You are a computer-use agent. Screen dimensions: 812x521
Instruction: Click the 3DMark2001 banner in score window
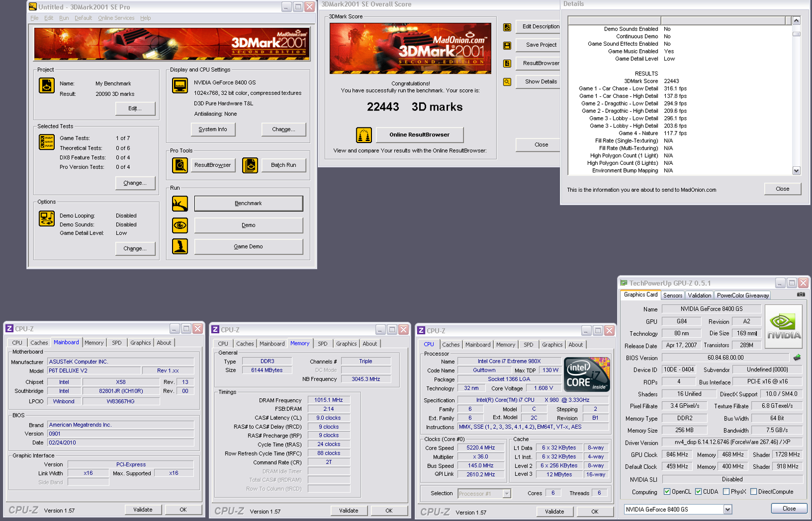410,48
